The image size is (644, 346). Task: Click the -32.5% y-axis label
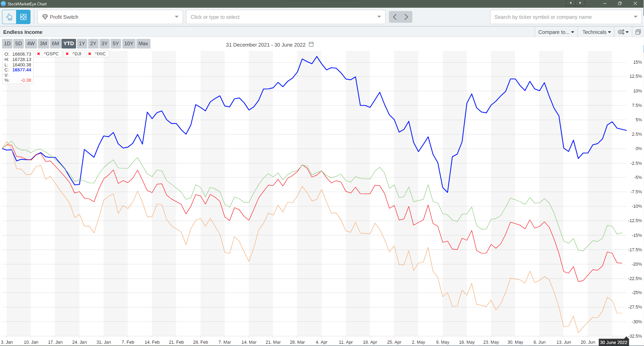click(635, 336)
